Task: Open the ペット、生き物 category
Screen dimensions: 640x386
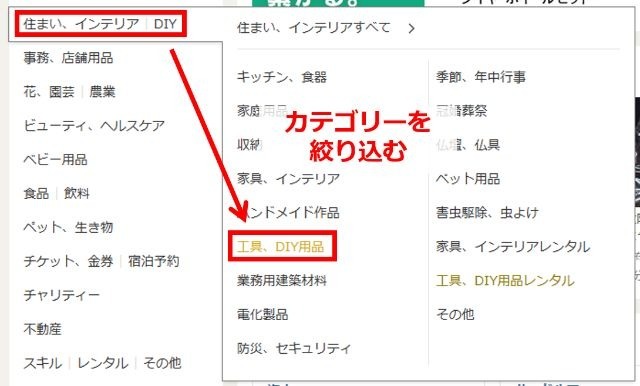Action: click(68, 227)
